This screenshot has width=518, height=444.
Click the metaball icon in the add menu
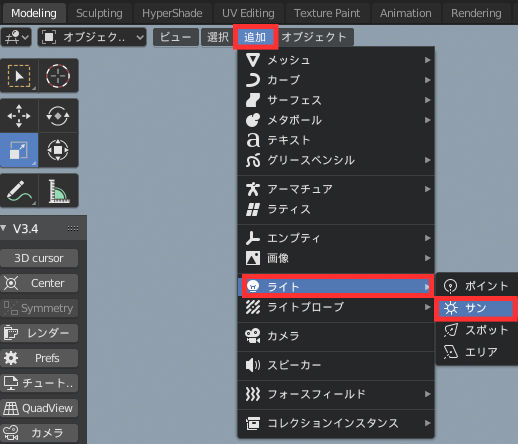[253, 120]
